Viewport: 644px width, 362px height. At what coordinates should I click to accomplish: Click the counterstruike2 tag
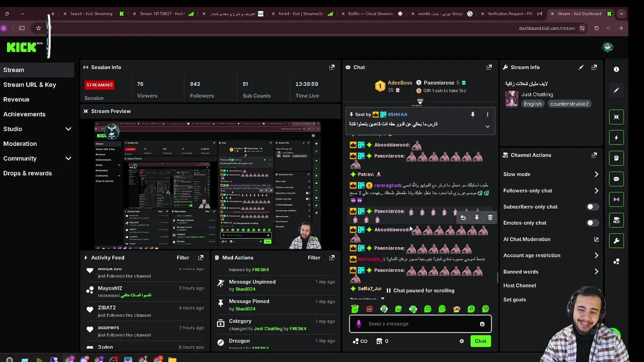(x=569, y=104)
